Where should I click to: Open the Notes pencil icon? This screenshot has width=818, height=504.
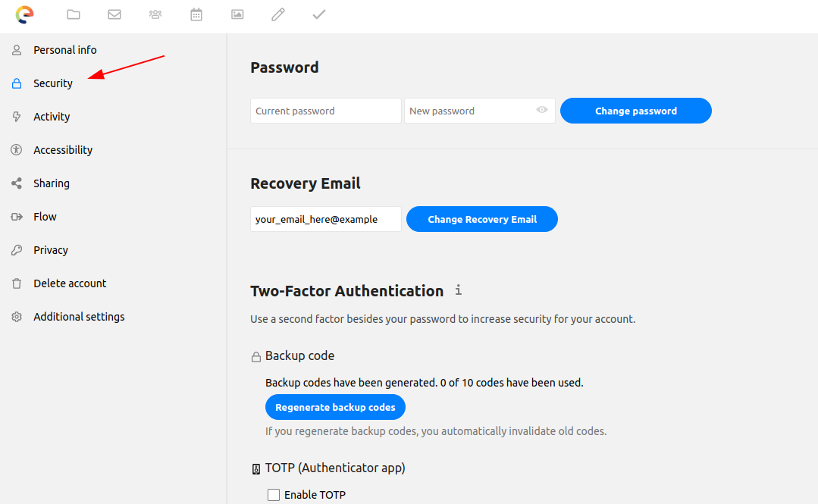(x=278, y=14)
